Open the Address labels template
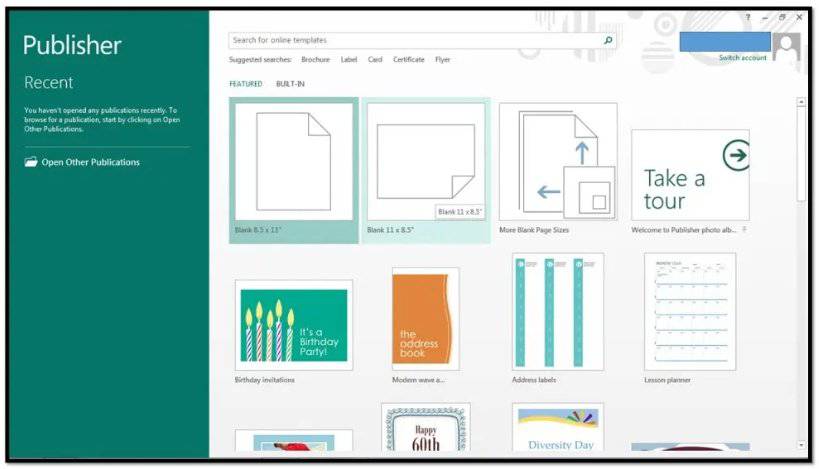 pos(557,311)
